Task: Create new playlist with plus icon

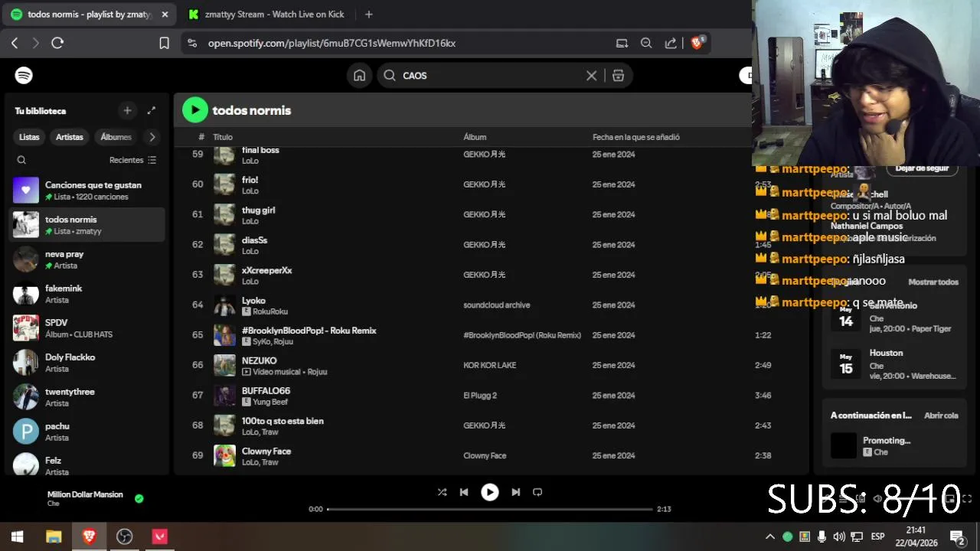Action: pyautogui.click(x=127, y=110)
